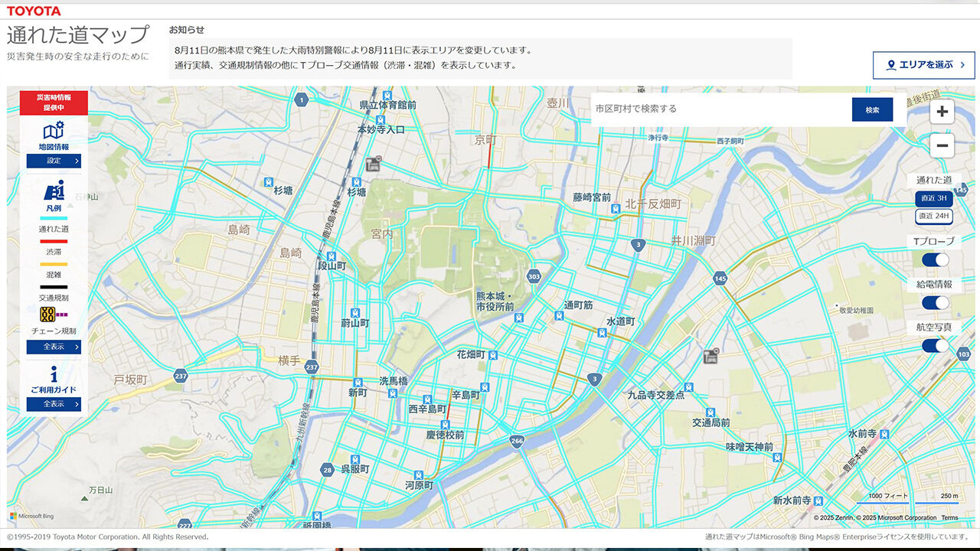Click the route 303 road marker
This screenshot has height=551, width=980.
534,276
